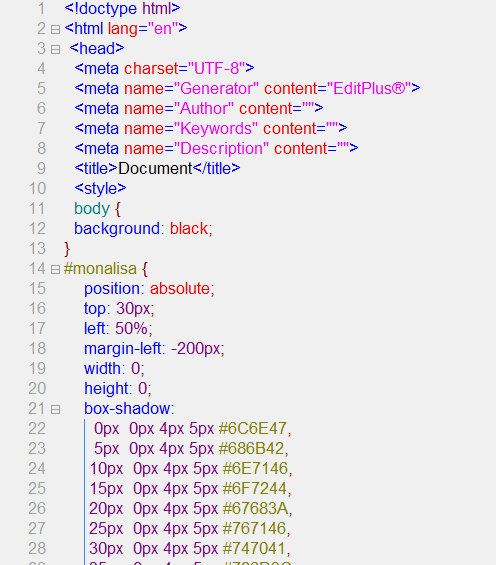Collapse the head tag fold marker
The image size is (496, 565).
tap(55, 49)
